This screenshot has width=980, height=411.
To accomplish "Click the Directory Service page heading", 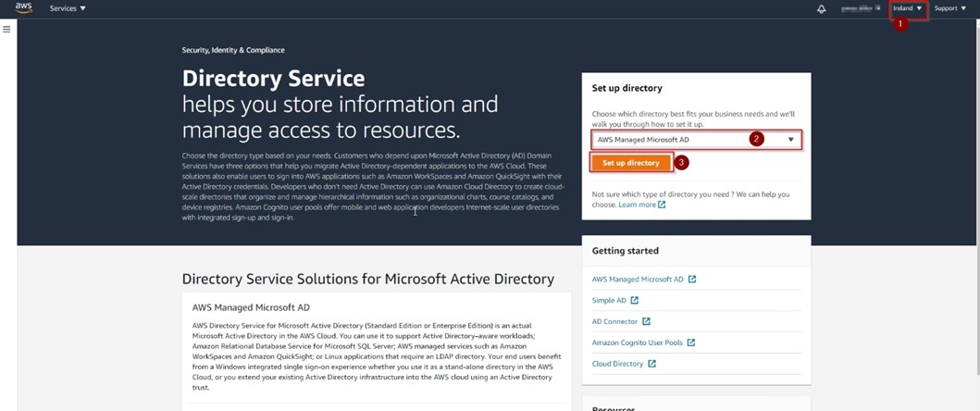I will tap(273, 79).
